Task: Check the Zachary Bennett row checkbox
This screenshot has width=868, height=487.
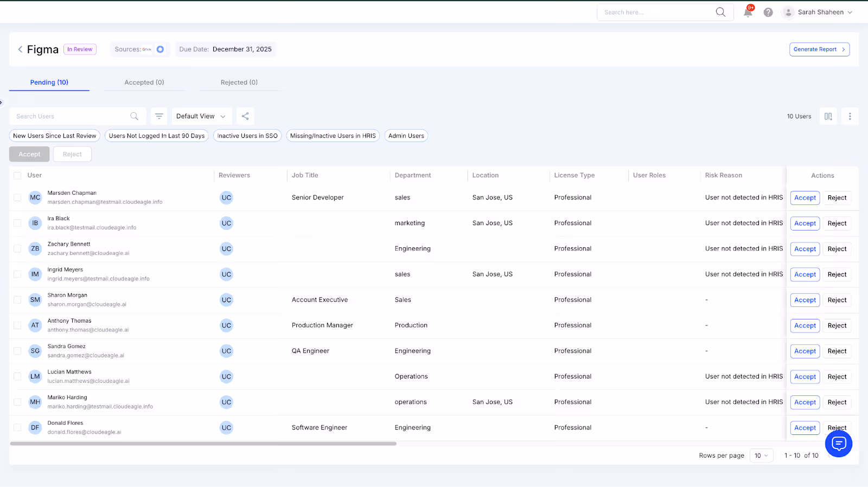Action: point(17,248)
